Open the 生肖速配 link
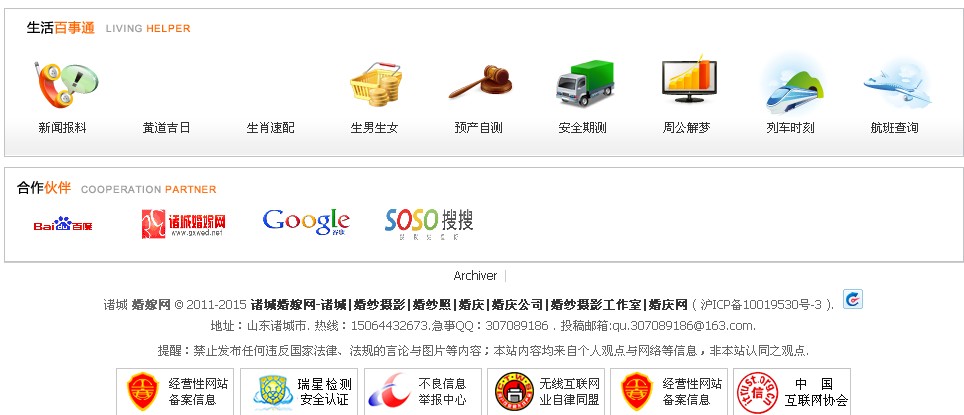 point(271,128)
